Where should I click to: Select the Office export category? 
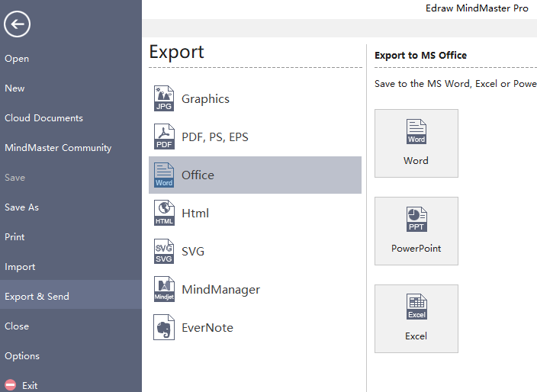point(255,175)
